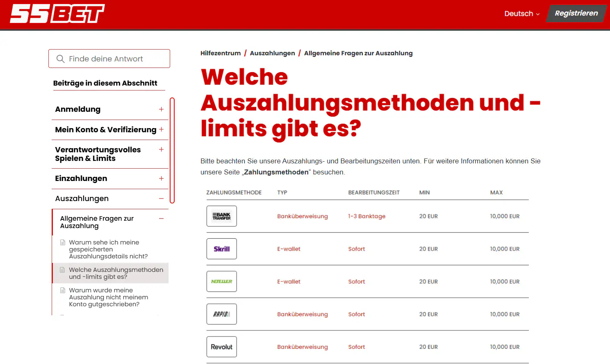Viewport: 610px width, 364px height.
Task: Click '20 EUR' in the Skrill row
Action: [428, 249]
